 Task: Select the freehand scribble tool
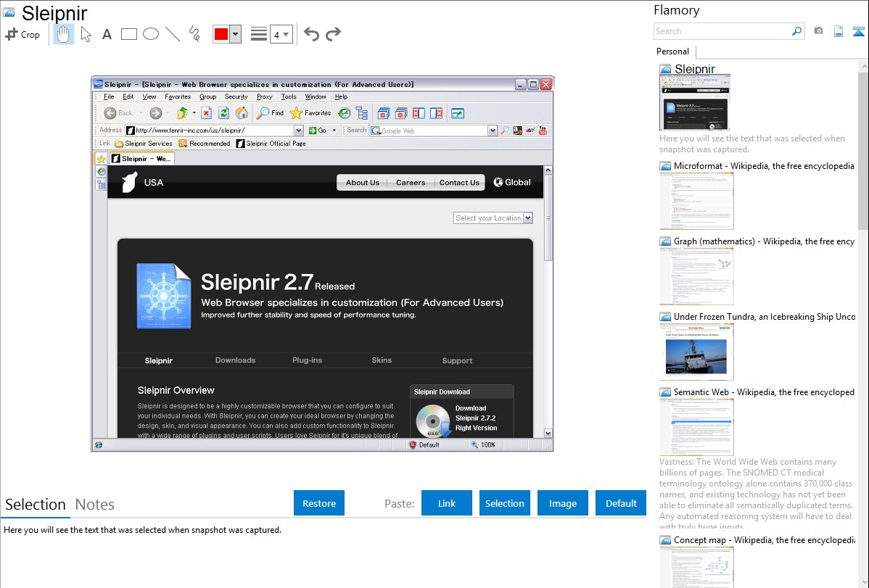coord(194,34)
